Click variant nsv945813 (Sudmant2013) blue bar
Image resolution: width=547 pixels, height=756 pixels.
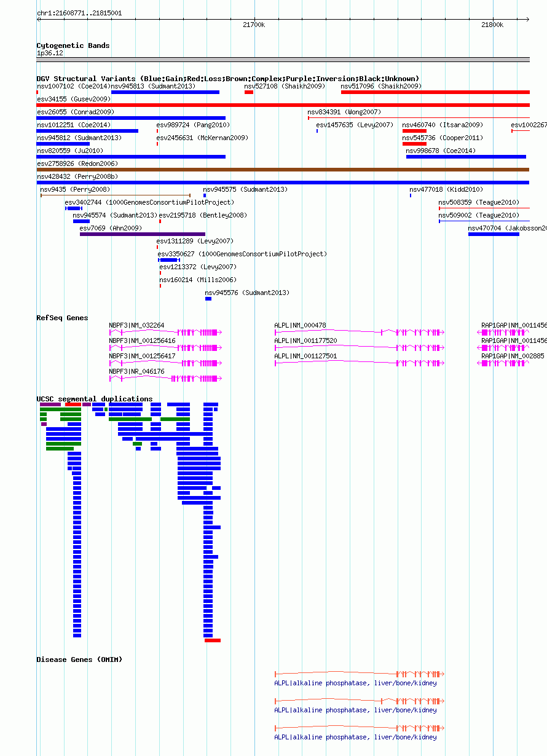[x=165, y=92]
